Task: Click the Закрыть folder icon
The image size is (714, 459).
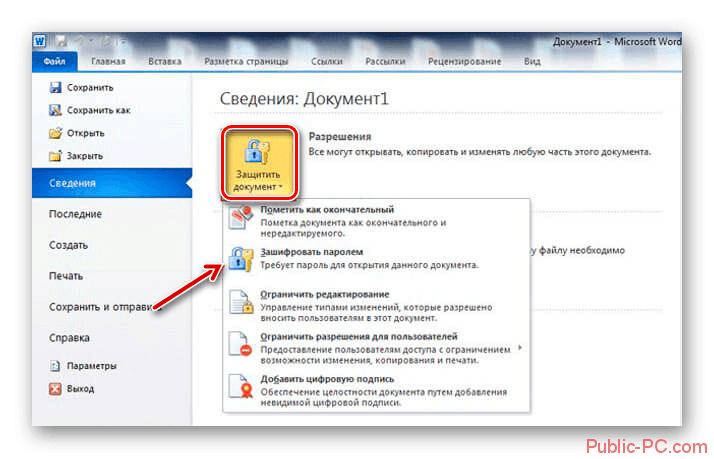Action: 56,156
